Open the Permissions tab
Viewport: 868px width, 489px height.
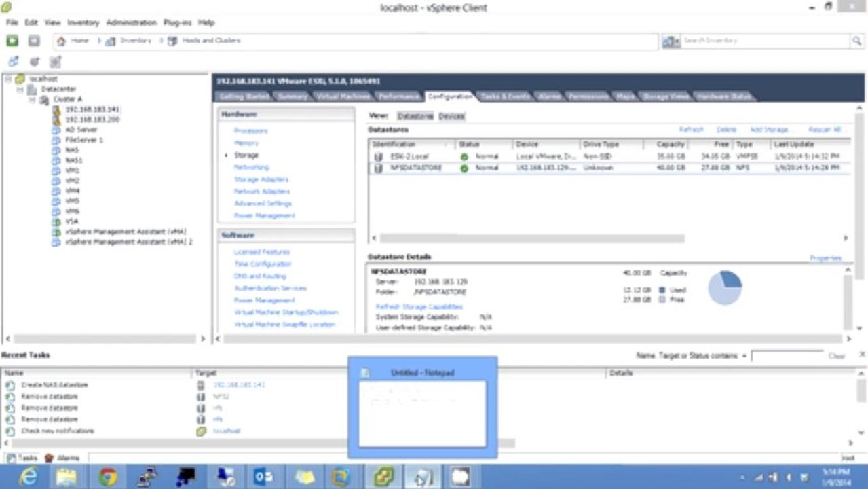coord(588,96)
